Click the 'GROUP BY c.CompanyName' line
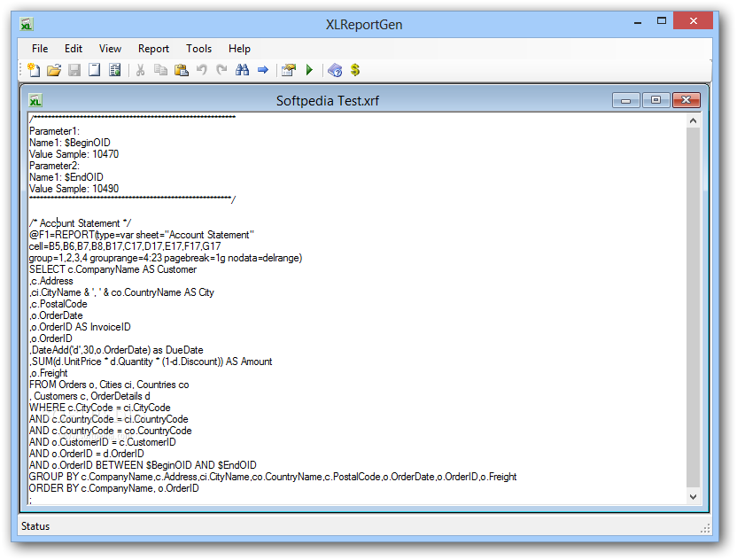737x560 pixels. pyautogui.click(x=273, y=477)
